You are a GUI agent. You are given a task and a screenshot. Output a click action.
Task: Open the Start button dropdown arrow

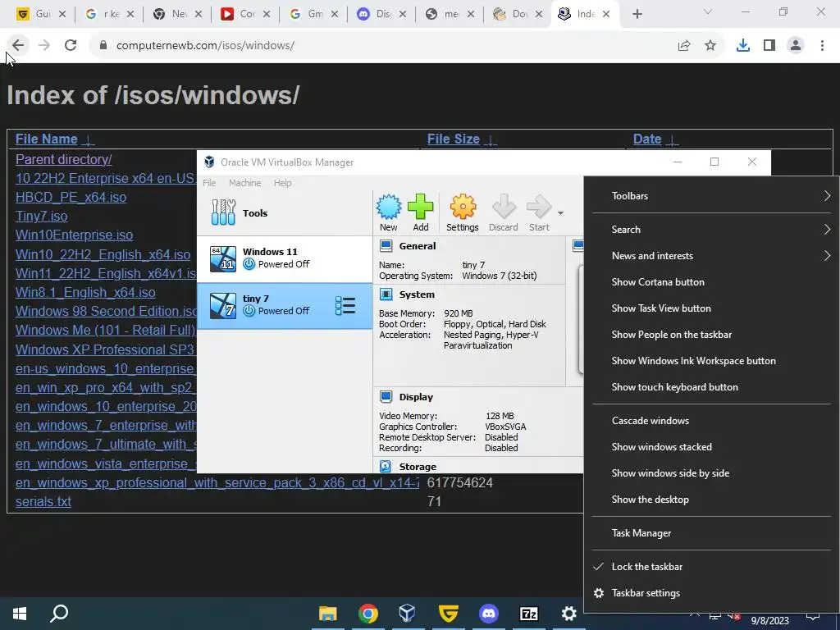[x=560, y=213]
